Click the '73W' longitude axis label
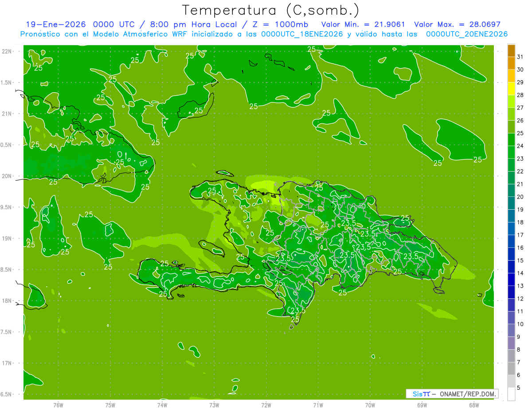This screenshot has width=532, height=411. tap(214, 405)
